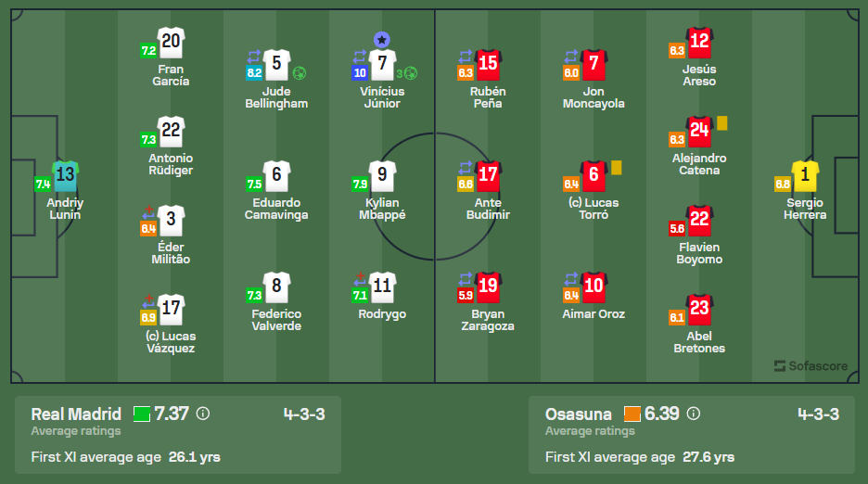Click Sergio Herrera's yellow number 1 shirt
Screen dimensions: 868x484
click(805, 174)
